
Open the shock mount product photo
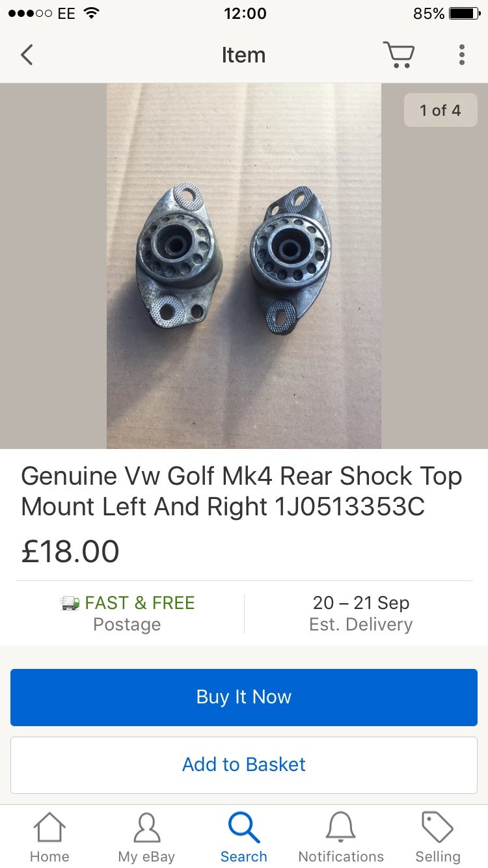244,266
